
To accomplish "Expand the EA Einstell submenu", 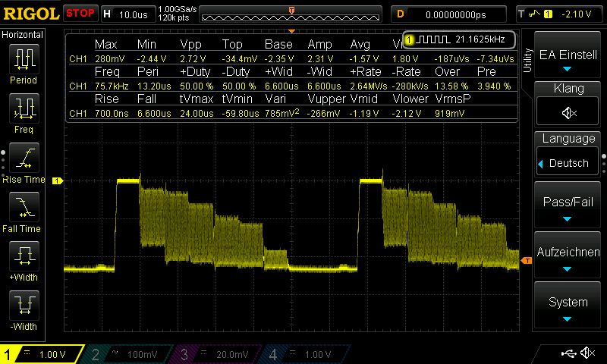I will [568, 60].
